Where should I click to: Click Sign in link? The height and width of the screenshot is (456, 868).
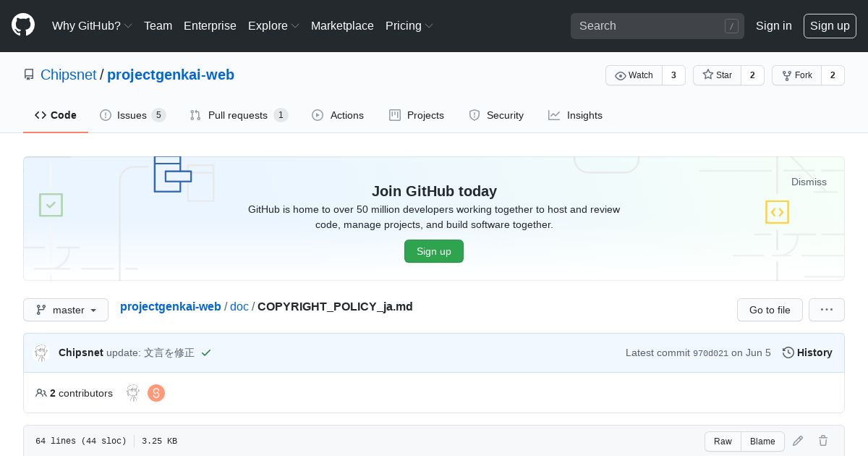tap(773, 25)
